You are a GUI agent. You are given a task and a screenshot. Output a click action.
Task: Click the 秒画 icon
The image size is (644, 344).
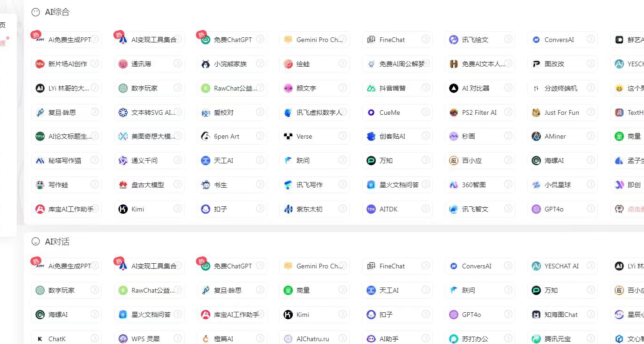tap(454, 136)
